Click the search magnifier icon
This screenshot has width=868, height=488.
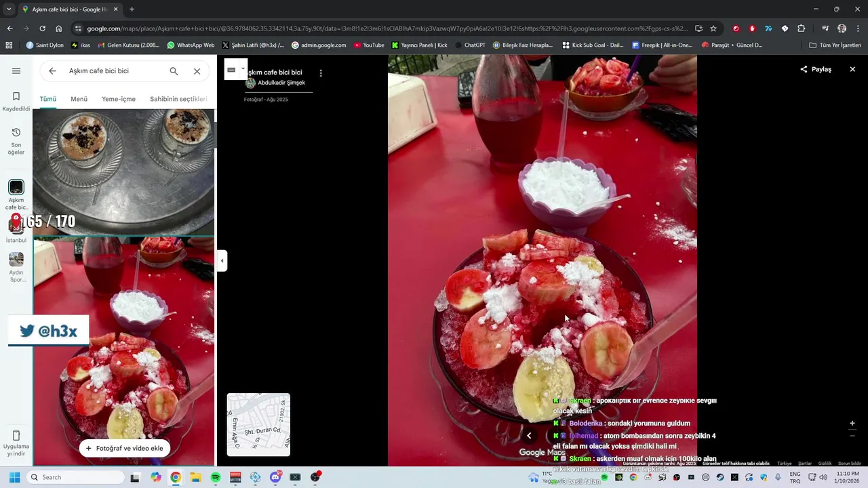174,71
